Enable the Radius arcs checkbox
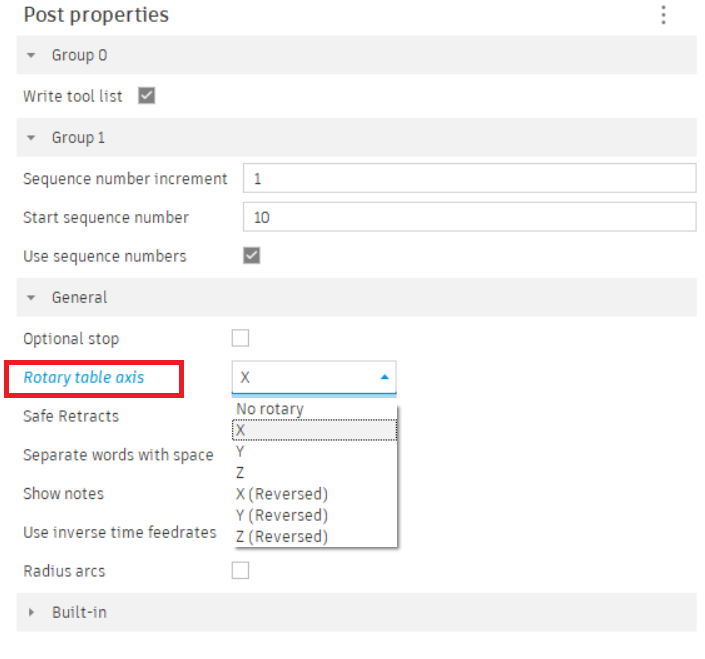Screen dimensions: 705x659 240,571
